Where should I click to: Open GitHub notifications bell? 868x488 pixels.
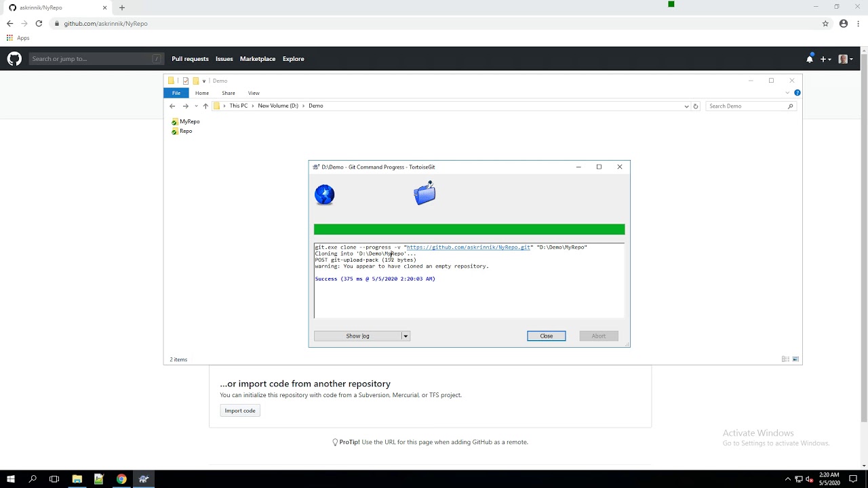[810, 59]
